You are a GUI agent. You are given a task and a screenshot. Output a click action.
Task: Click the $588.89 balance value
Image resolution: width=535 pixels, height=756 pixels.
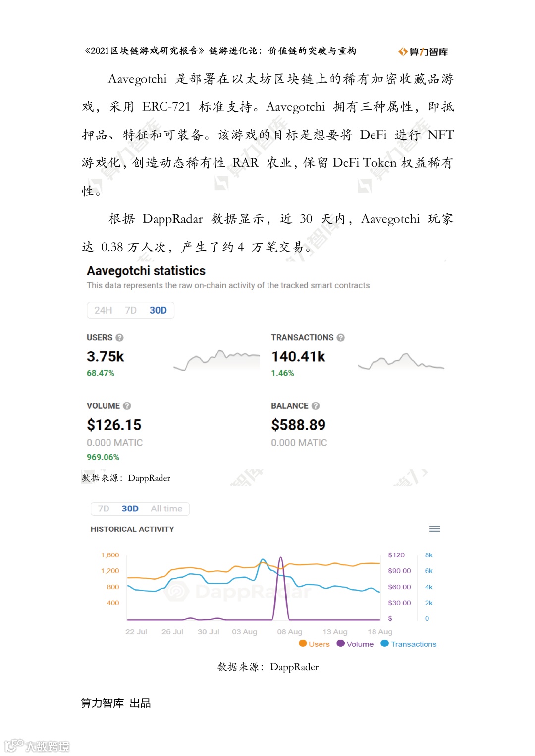298,425
